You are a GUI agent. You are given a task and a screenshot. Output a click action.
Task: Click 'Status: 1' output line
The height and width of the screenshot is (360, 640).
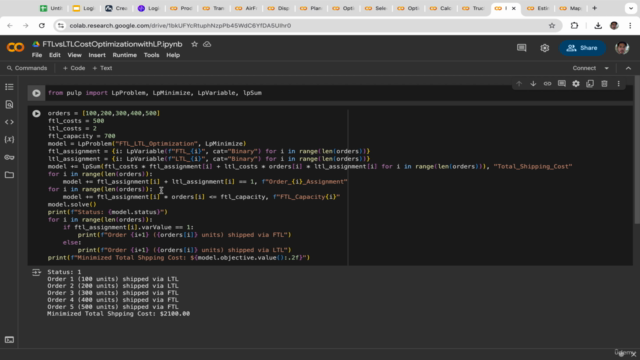pos(64,272)
